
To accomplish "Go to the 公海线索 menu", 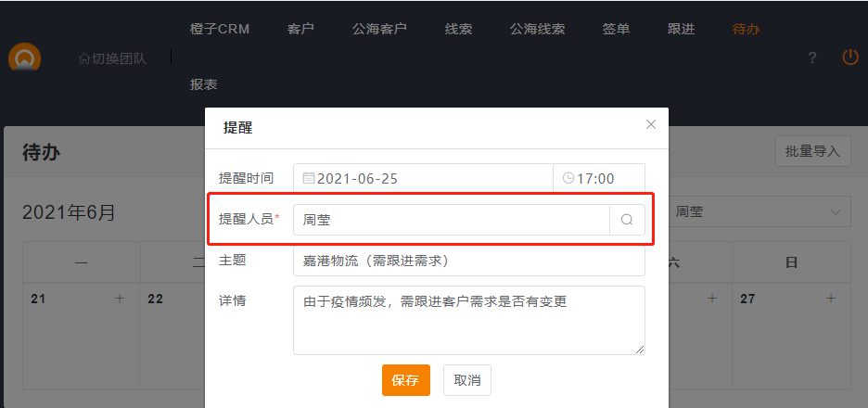I will (537, 29).
